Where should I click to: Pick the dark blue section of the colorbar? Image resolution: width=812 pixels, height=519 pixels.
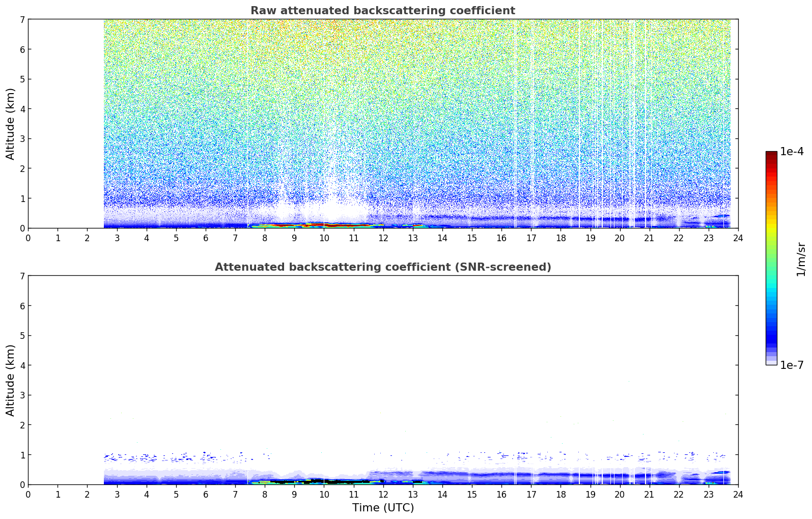[771, 336]
